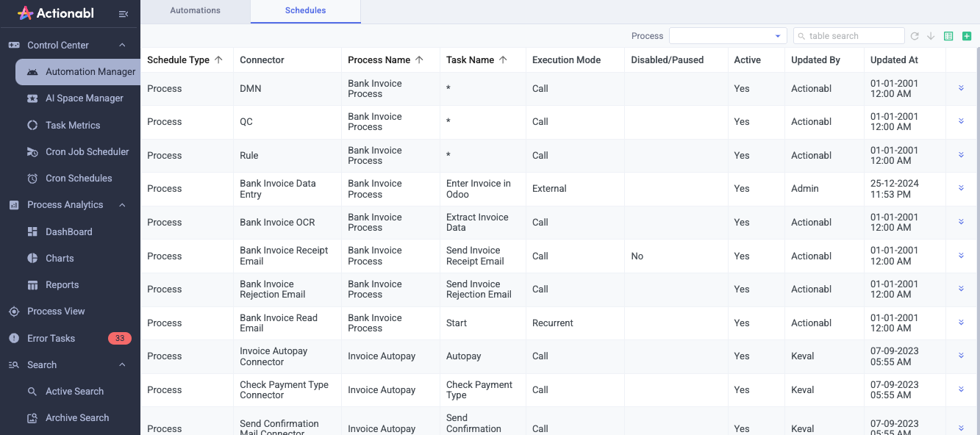Click the Actionabl logo
Viewport: 980px width, 435px height.
[x=56, y=13]
